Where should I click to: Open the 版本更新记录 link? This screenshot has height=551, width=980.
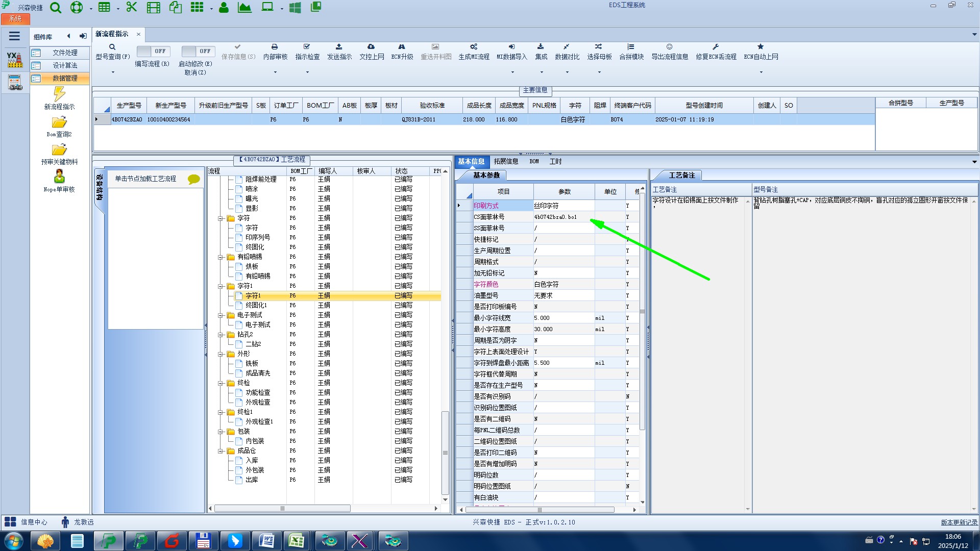point(959,522)
